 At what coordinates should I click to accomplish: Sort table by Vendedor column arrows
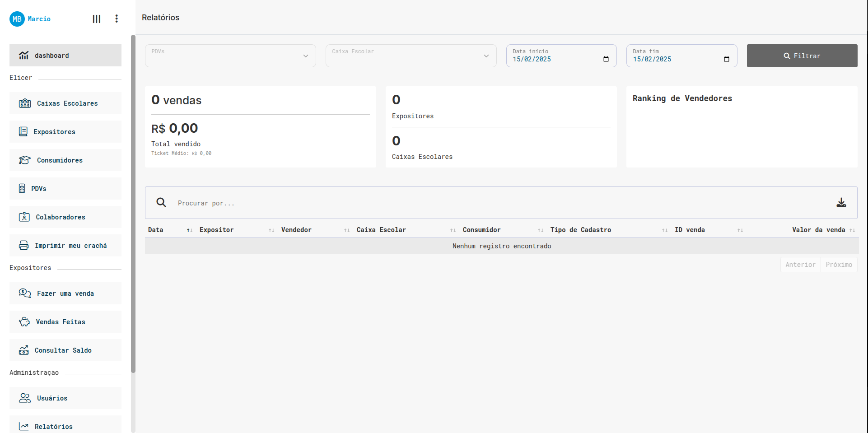point(347,230)
